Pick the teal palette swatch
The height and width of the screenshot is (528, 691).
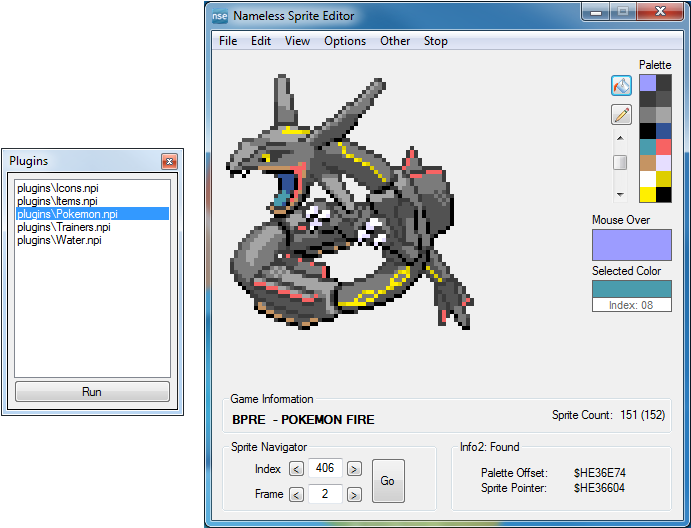click(647, 147)
